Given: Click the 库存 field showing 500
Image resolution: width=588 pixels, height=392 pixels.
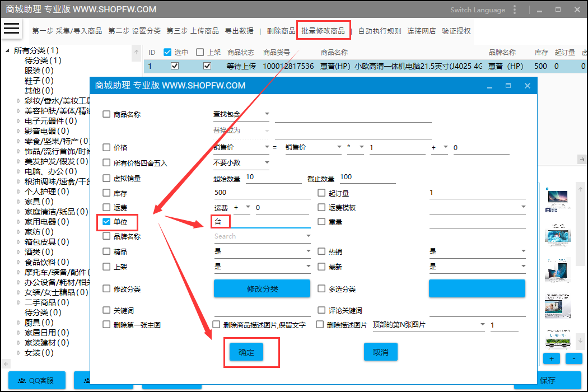Looking at the screenshot, I should (262, 193).
